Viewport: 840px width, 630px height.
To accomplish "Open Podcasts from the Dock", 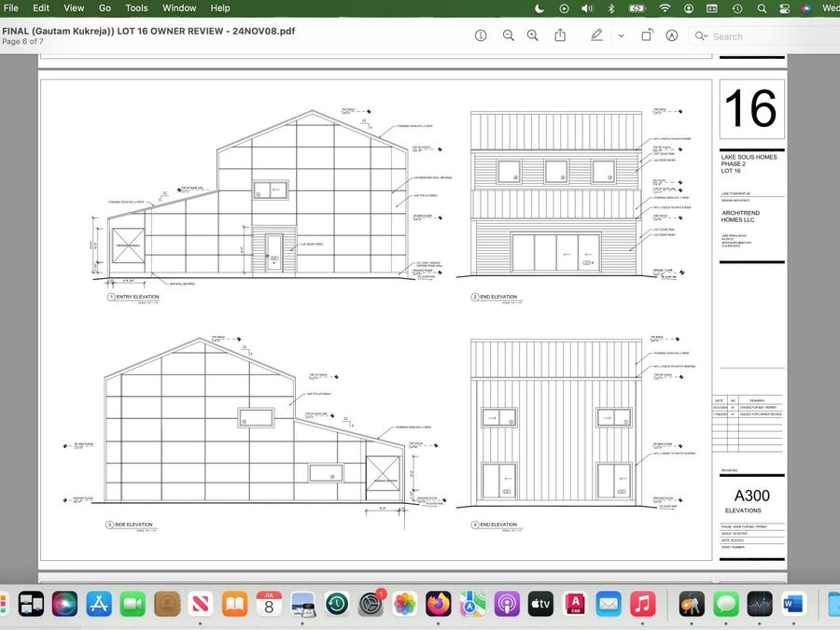I will pos(507,604).
